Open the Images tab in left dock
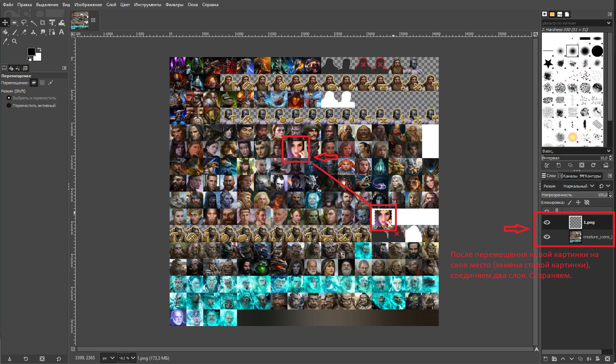 [x=25, y=68]
